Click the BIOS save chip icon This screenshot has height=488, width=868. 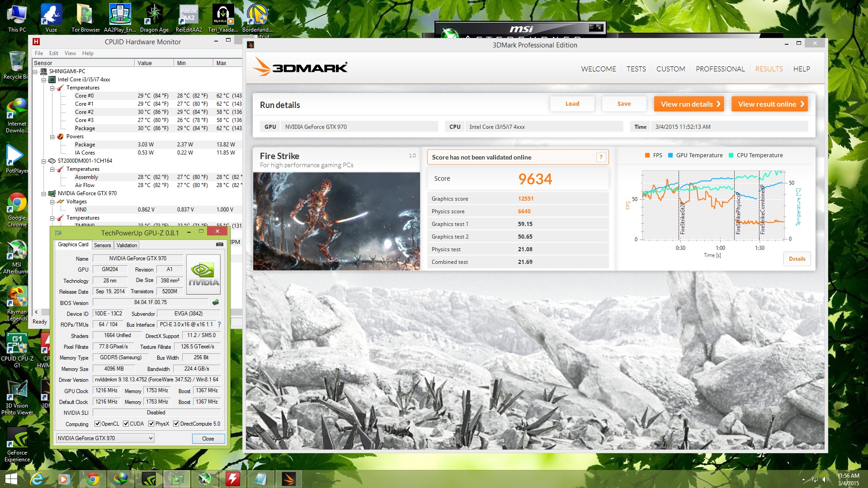coord(216,302)
